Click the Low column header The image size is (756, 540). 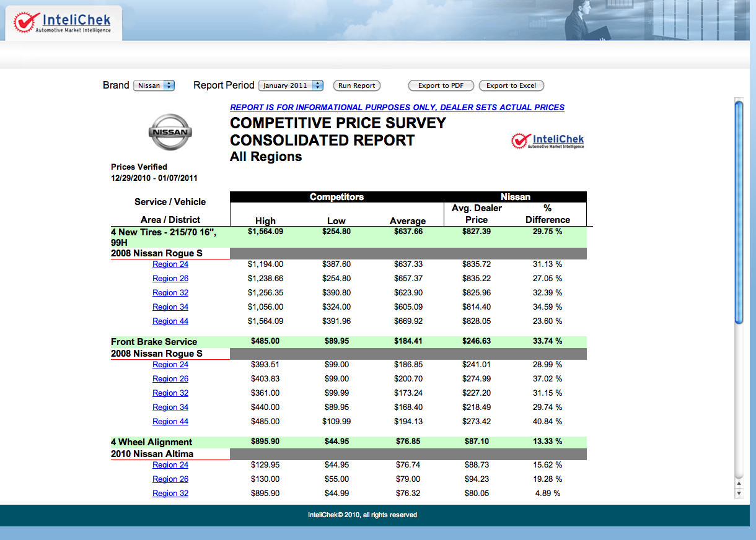click(x=336, y=221)
